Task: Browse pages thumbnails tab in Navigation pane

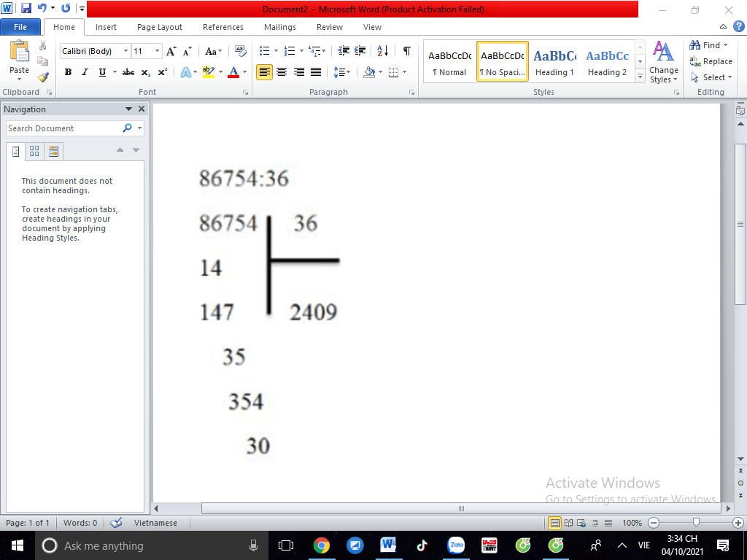Action: pos(34,152)
